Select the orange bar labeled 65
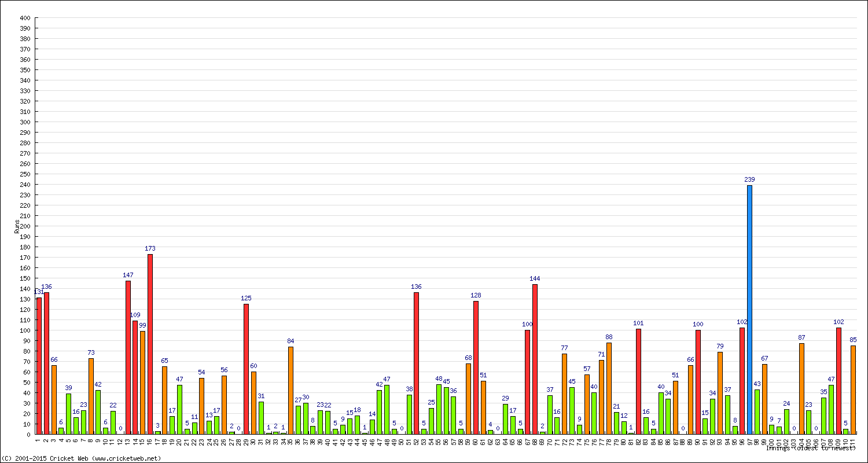Viewport: 868px width, 463px height. 165,400
